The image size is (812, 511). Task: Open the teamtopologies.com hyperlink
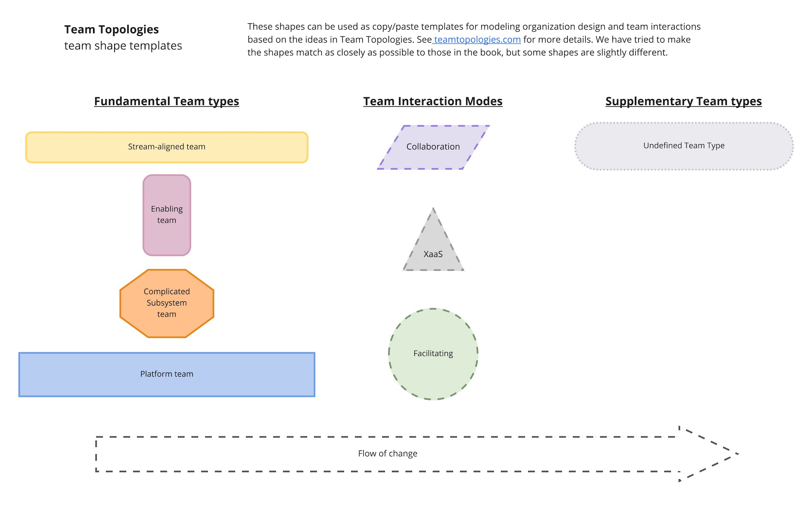(x=477, y=38)
